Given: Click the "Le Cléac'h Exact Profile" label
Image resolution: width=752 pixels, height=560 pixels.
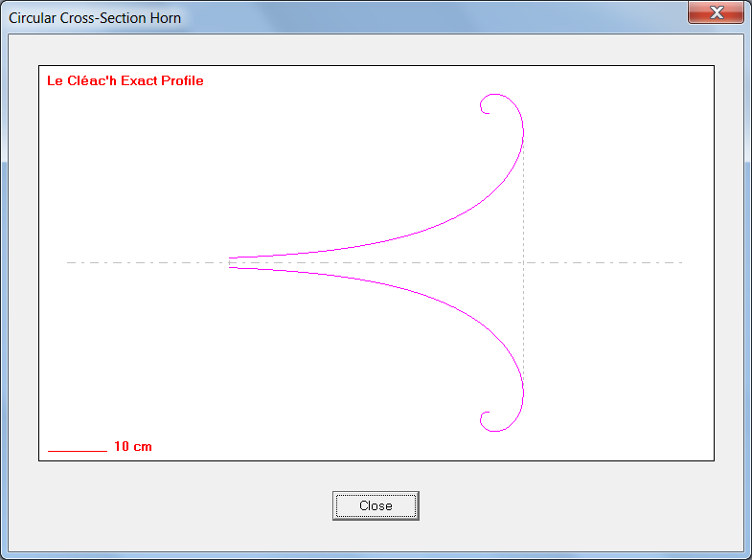Looking at the screenshot, I should [125, 80].
